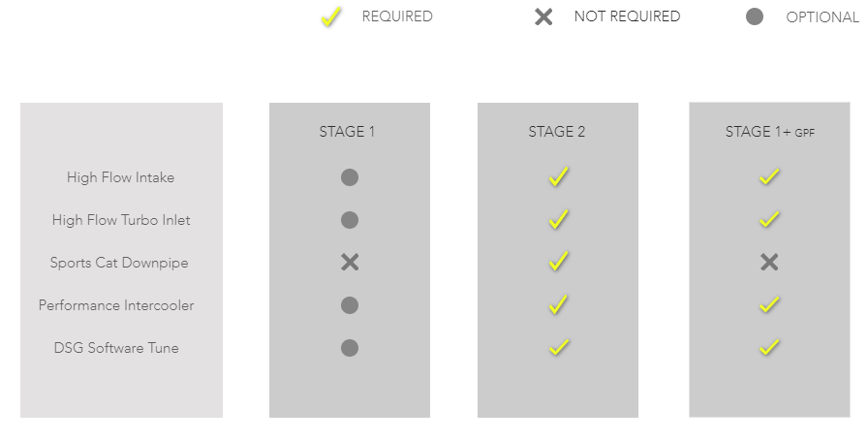Click Stage 1+ GPF X for Sports Cat Downpipe
868x441 pixels.
pos(769,263)
